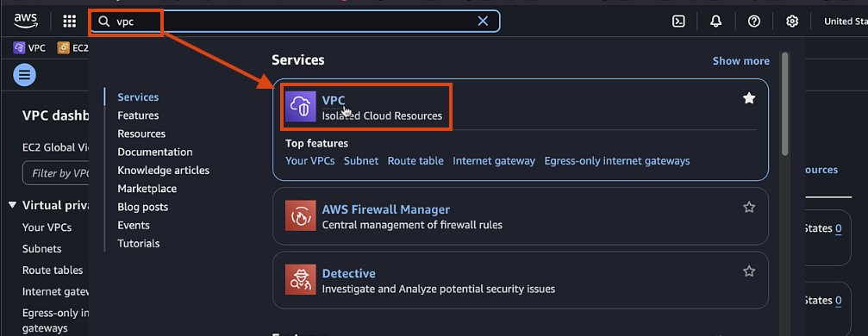Screen dimensions: 868x336
Task: Open Subnets in left sidebar
Action: point(41,248)
